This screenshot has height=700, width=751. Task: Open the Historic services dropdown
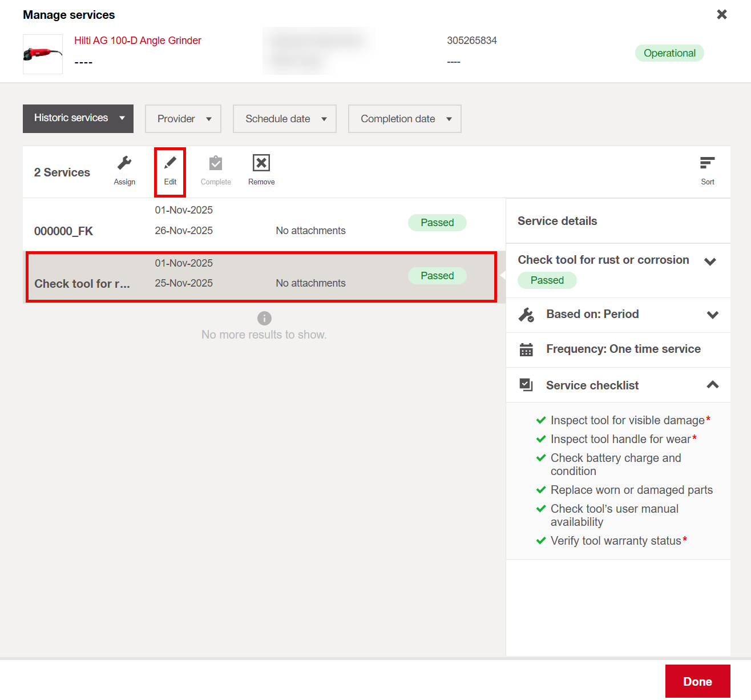click(x=78, y=118)
